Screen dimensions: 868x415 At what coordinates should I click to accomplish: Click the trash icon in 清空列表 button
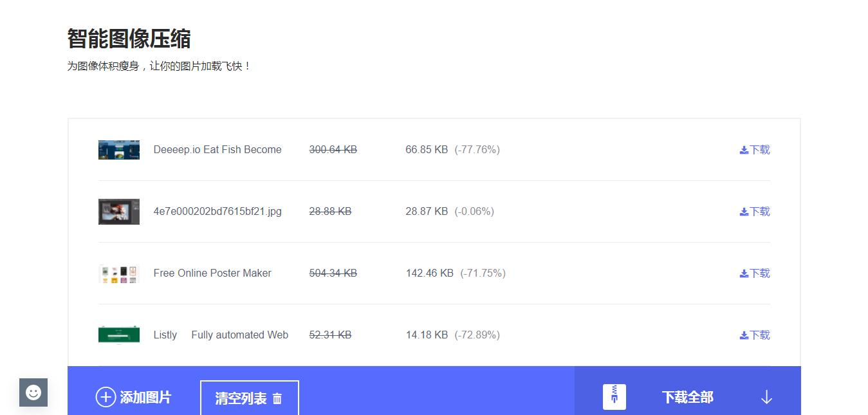pyautogui.click(x=277, y=398)
